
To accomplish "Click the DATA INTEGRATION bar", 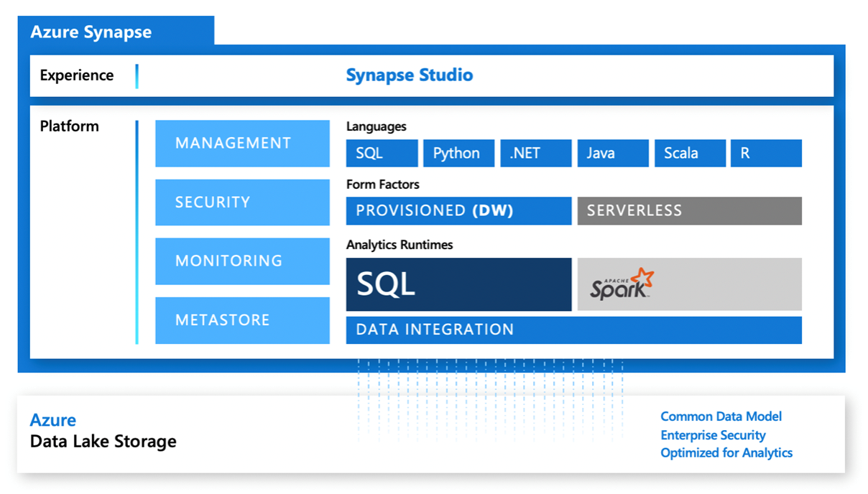I will pos(573,330).
